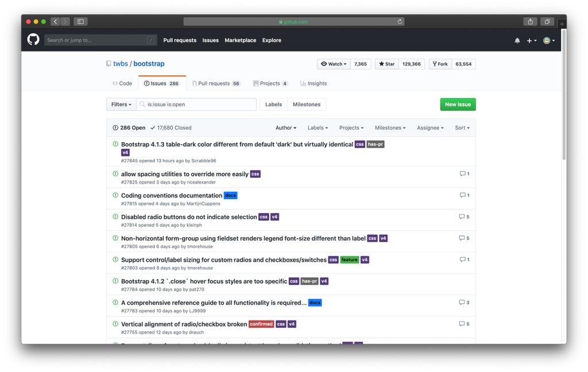The width and height of the screenshot is (588, 372).
Task: Open the GitHub Octocat home logo
Action: [x=33, y=40]
